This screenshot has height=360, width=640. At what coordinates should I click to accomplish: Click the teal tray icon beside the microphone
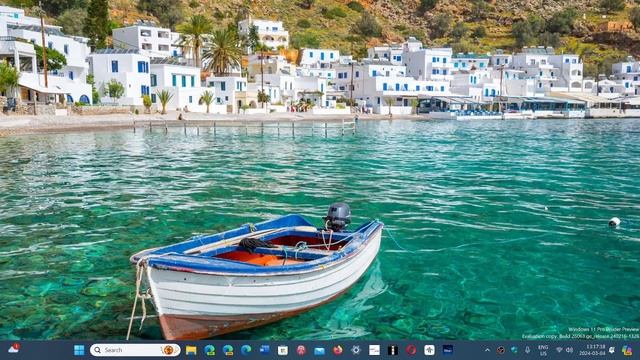point(514,350)
